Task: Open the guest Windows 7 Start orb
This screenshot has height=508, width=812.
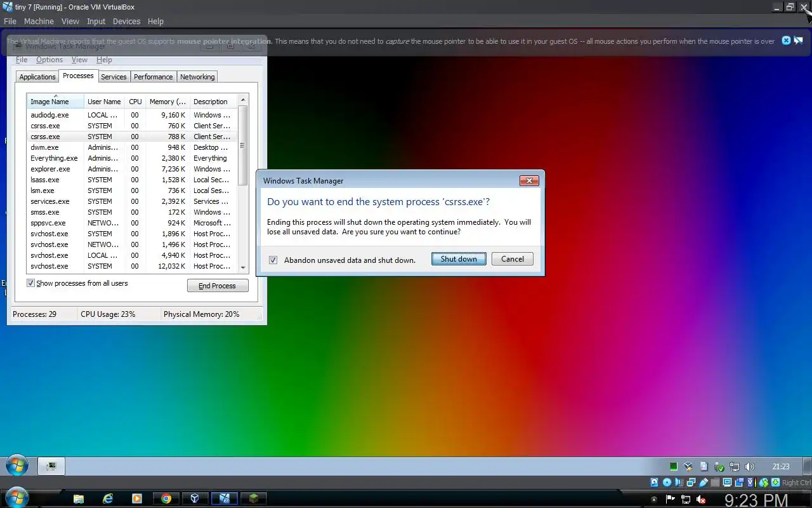Action: coord(17,466)
